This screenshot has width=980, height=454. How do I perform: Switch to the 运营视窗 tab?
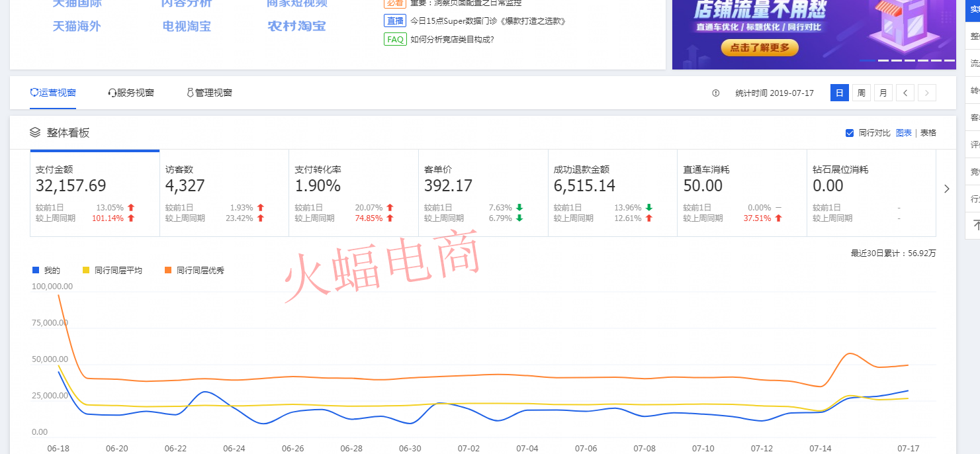[x=53, y=93]
